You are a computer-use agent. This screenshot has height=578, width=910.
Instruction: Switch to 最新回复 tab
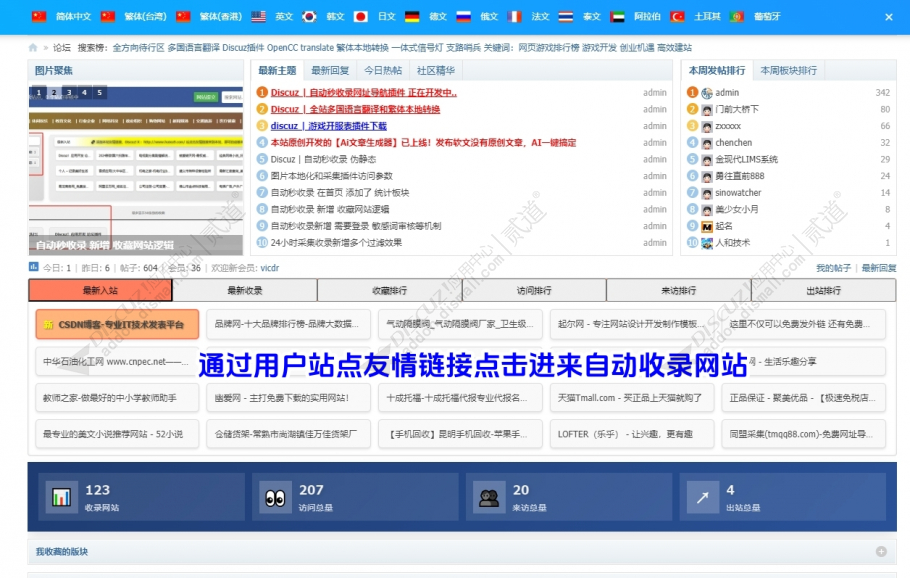coord(330,70)
